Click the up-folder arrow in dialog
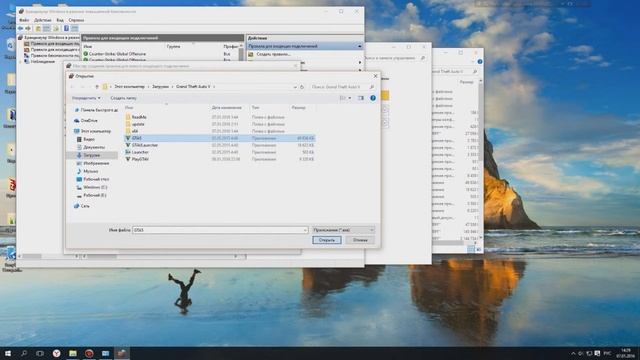Image resolution: width=640 pixels, height=360 pixels. coord(97,87)
